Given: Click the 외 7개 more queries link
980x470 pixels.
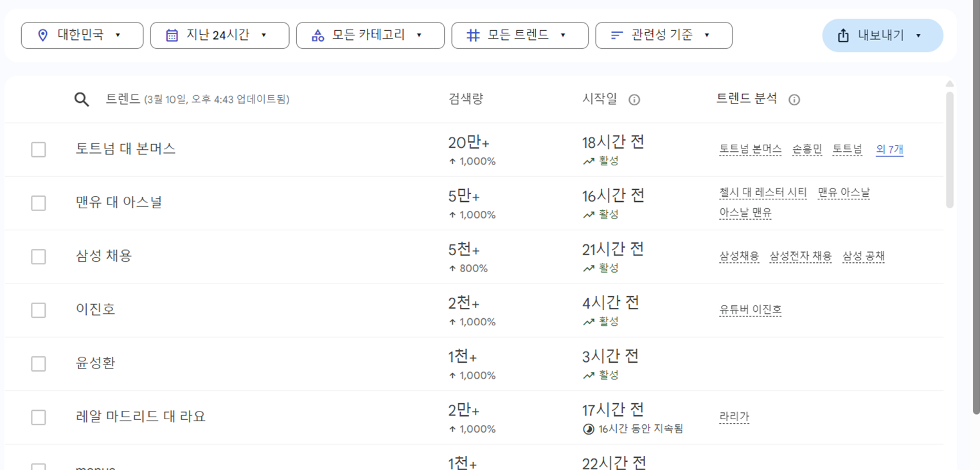Looking at the screenshot, I should (890, 149).
